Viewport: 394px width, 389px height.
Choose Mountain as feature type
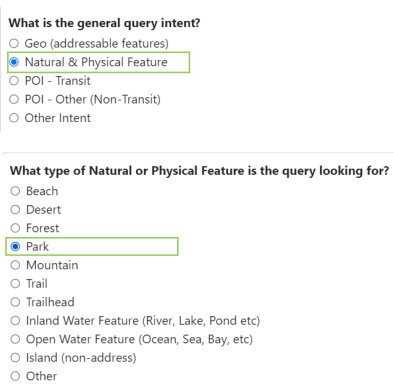pyautogui.click(x=15, y=265)
